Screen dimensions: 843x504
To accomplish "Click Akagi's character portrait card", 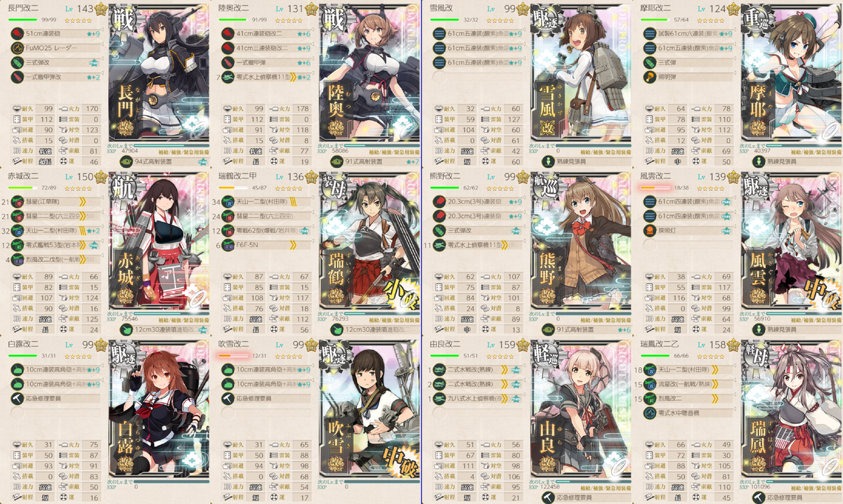I will point(159,248).
